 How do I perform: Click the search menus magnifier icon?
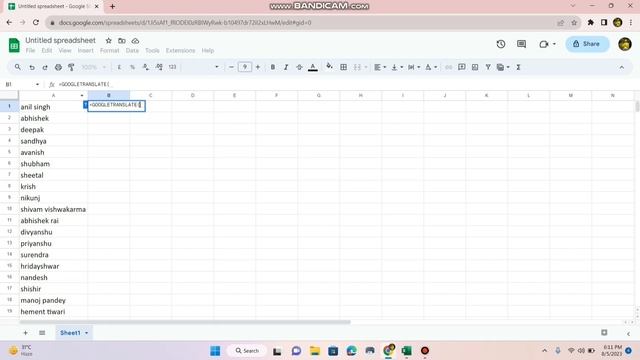(18, 67)
